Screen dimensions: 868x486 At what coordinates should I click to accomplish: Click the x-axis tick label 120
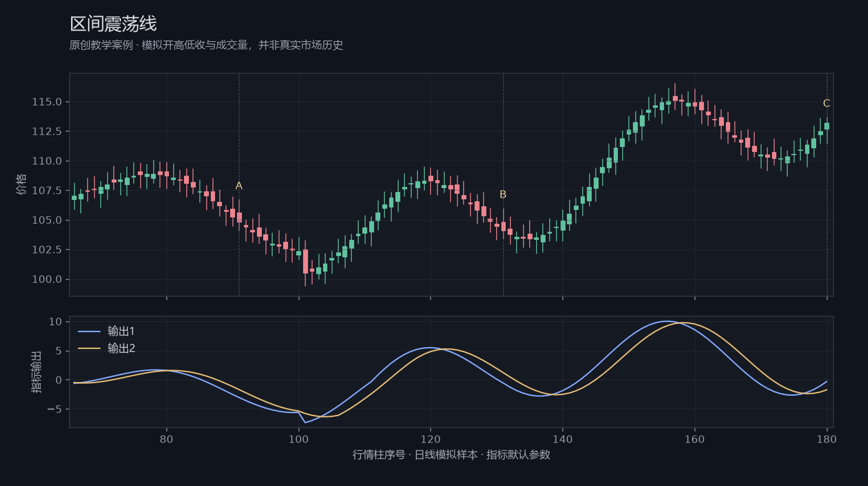point(430,439)
